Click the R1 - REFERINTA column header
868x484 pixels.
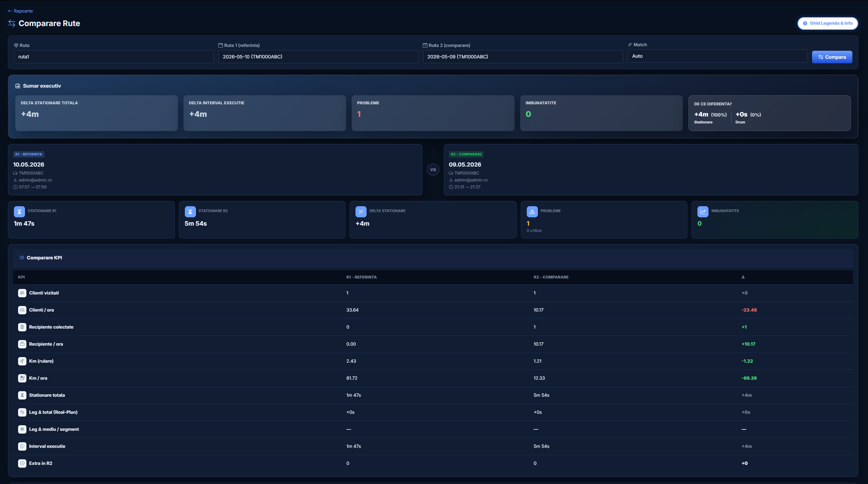coord(361,277)
